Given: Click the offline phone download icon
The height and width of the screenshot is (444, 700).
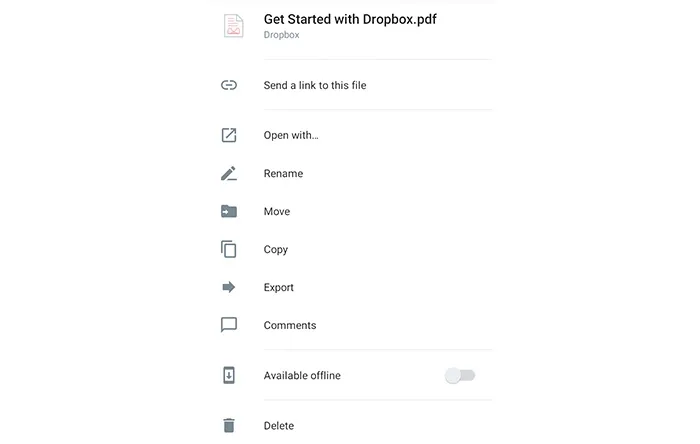Looking at the screenshot, I should tap(229, 375).
